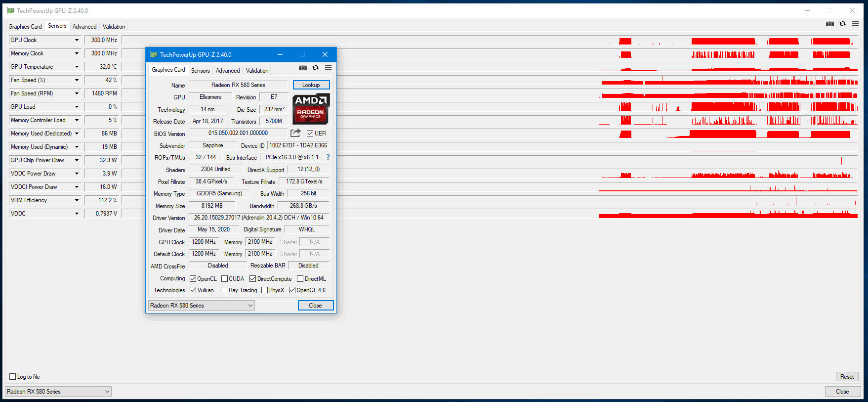Viewport: 868px width, 402px height.
Task: Open Memory Controller Load dropdown arrow
Action: tap(77, 120)
